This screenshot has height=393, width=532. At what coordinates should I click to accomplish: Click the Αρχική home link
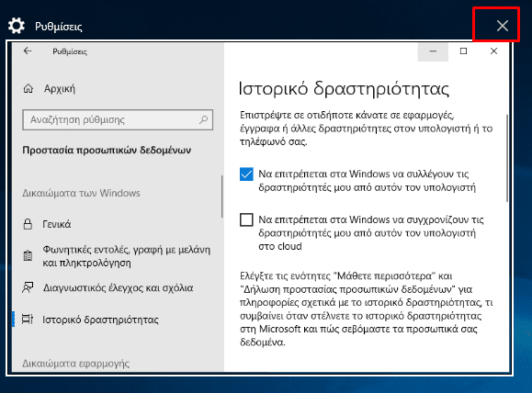60,88
